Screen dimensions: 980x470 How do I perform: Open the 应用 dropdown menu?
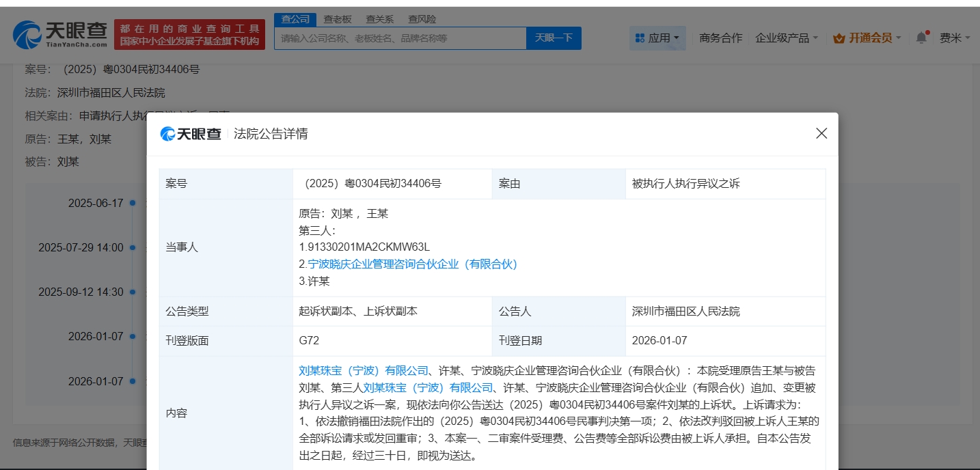pyautogui.click(x=657, y=38)
